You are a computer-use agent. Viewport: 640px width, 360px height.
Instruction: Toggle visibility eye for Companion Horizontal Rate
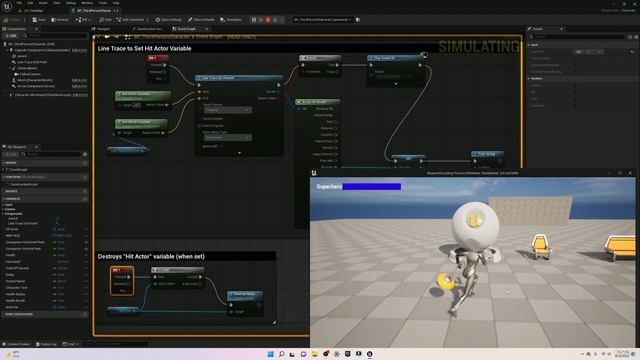point(86,242)
